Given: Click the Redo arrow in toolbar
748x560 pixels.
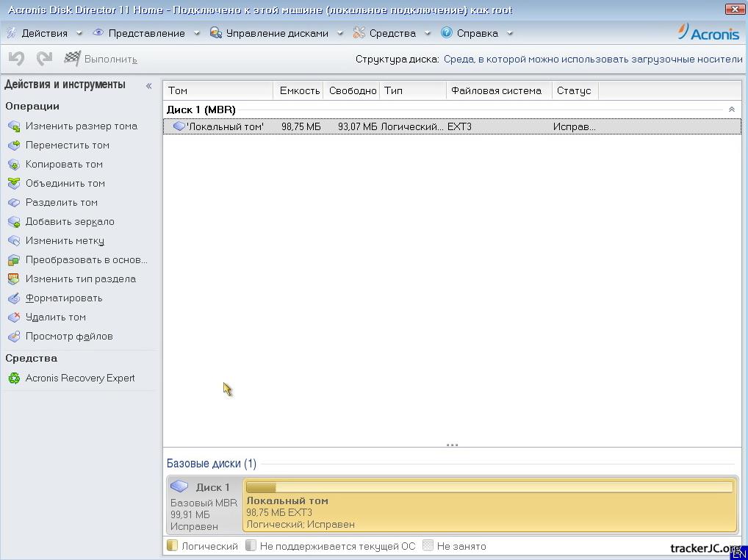Looking at the screenshot, I should (x=44, y=59).
